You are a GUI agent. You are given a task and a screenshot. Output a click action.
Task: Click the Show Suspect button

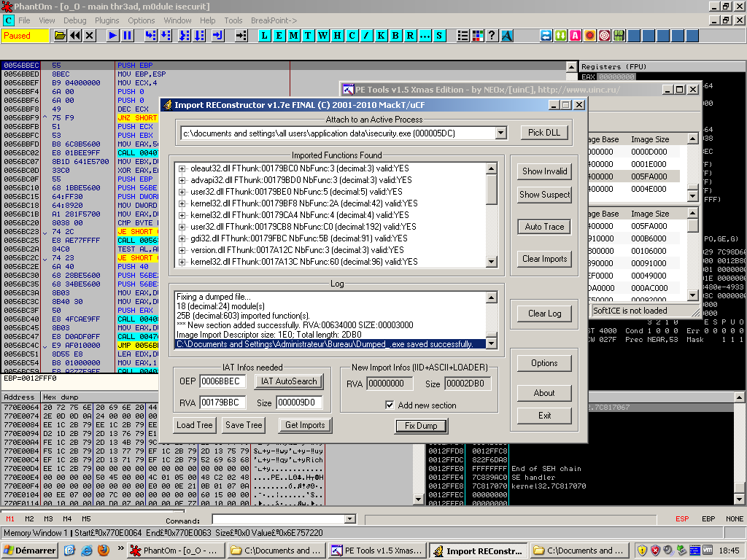(x=544, y=195)
